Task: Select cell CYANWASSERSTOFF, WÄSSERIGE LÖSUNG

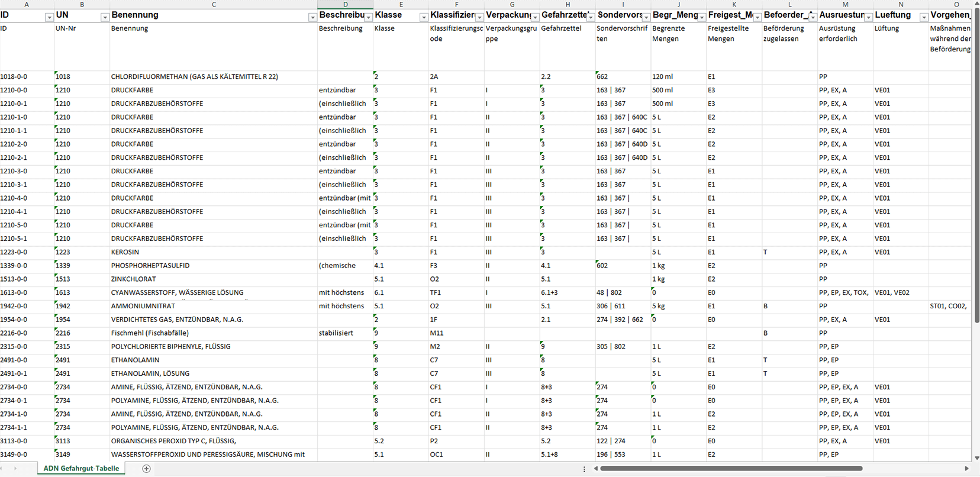Action: point(214,293)
